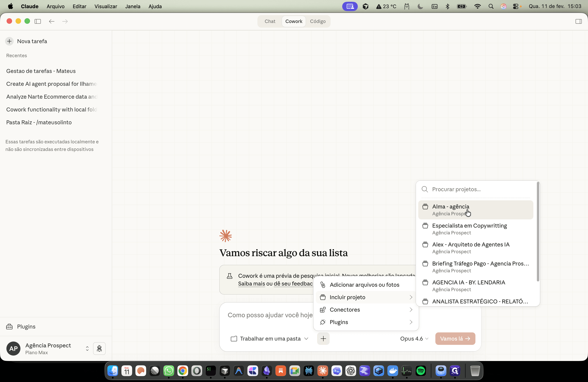Viewport: 588px width, 382px height.
Task: Select AGENCIA IA - BY. LENDARIA project
Action: [475, 286]
